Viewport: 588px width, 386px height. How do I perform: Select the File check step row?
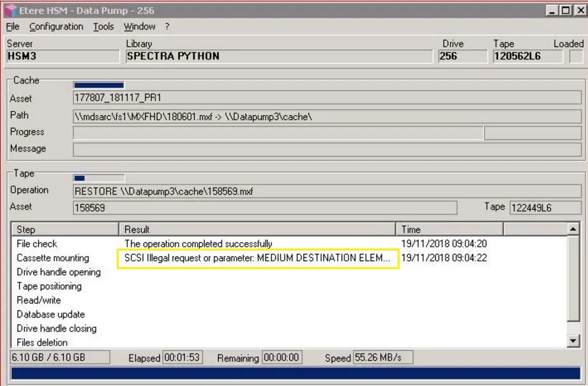(x=37, y=243)
